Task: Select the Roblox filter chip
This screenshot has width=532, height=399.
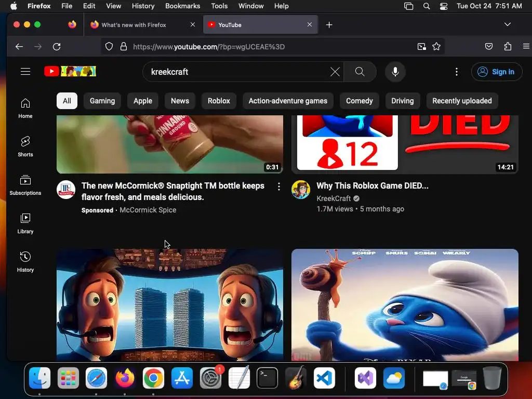Action: [219, 101]
